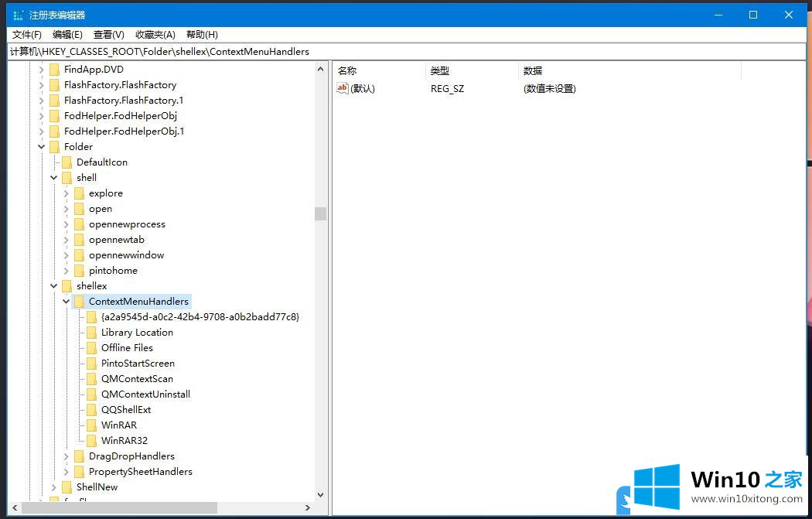Click tree horizontal scrollbar left arrow
The image size is (812, 519).
point(15,508)
